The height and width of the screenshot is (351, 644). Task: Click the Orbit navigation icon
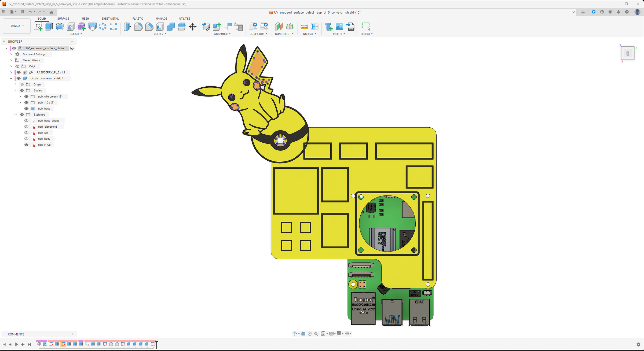(x=295, y=334)
